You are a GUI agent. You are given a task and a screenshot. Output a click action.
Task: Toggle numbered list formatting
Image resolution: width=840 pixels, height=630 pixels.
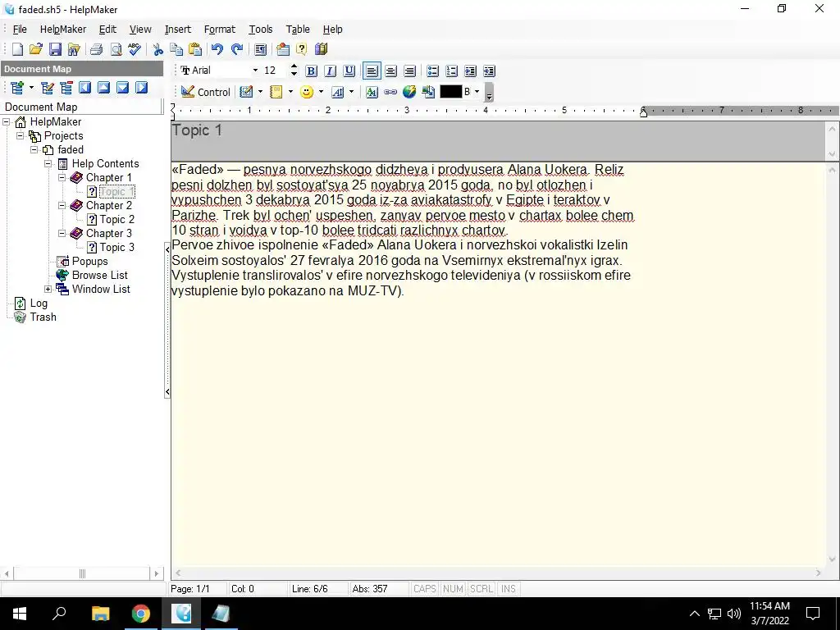(x=452, y=71)
